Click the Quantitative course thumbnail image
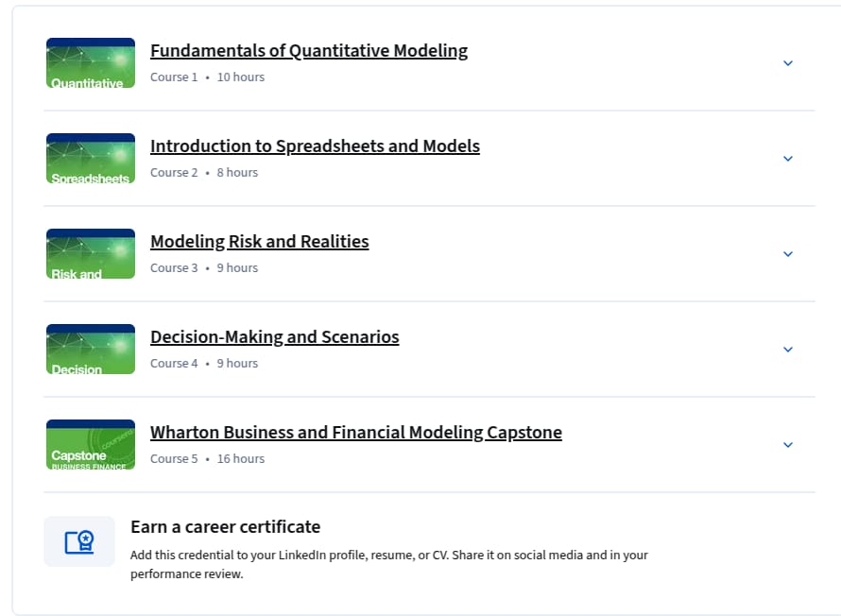The height and width of the screenshot is (616, 841). click(x=91, y=62)
